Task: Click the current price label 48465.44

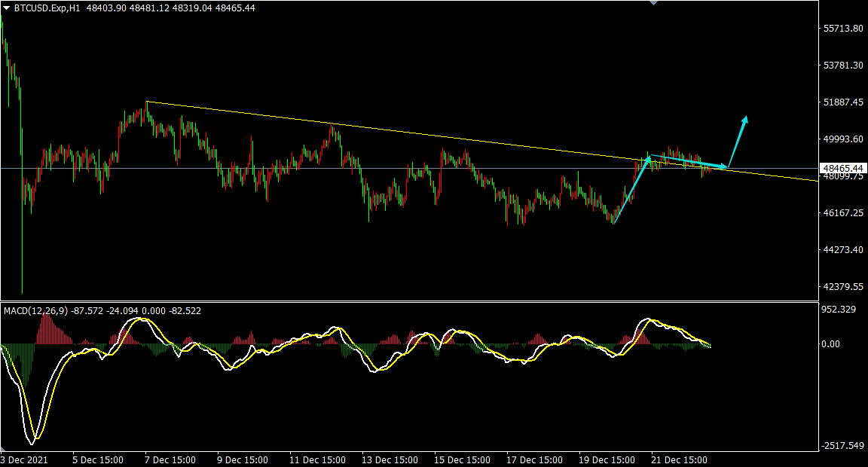Action: tap(843, 168)
